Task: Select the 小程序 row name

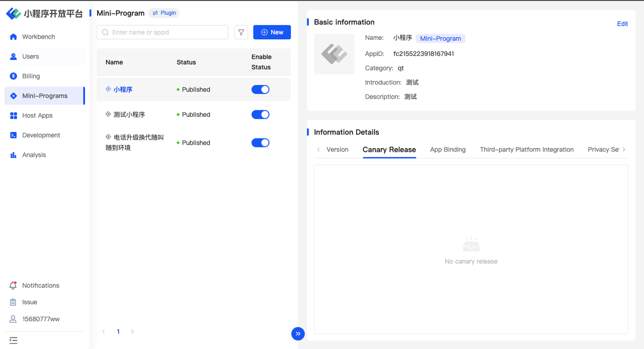Action: pyautogui.click(x=123, y=90)
